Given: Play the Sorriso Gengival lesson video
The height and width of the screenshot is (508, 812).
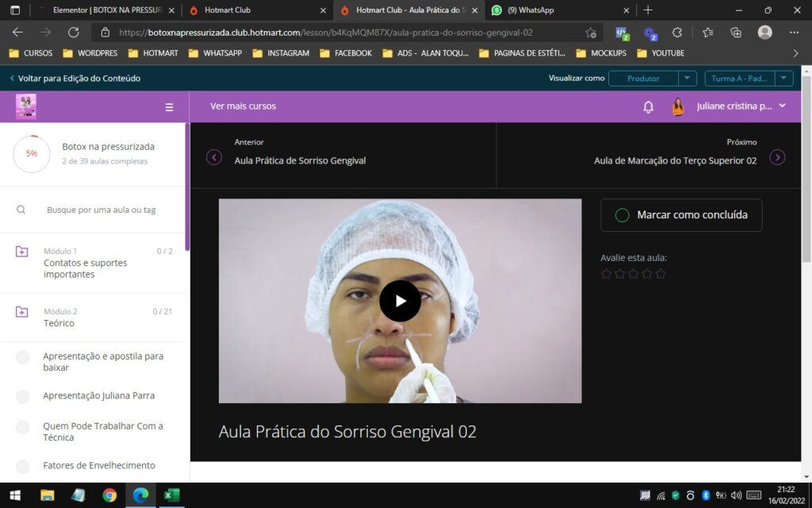Looking at the screenshot, I should [x=400, y=301].
